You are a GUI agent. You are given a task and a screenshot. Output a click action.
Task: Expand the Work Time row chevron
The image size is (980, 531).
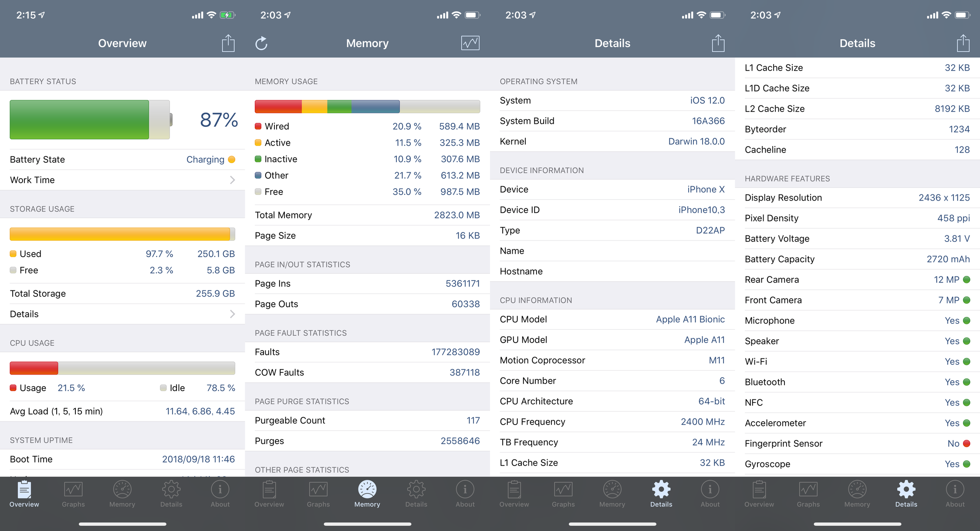click(x=232, y=180)
